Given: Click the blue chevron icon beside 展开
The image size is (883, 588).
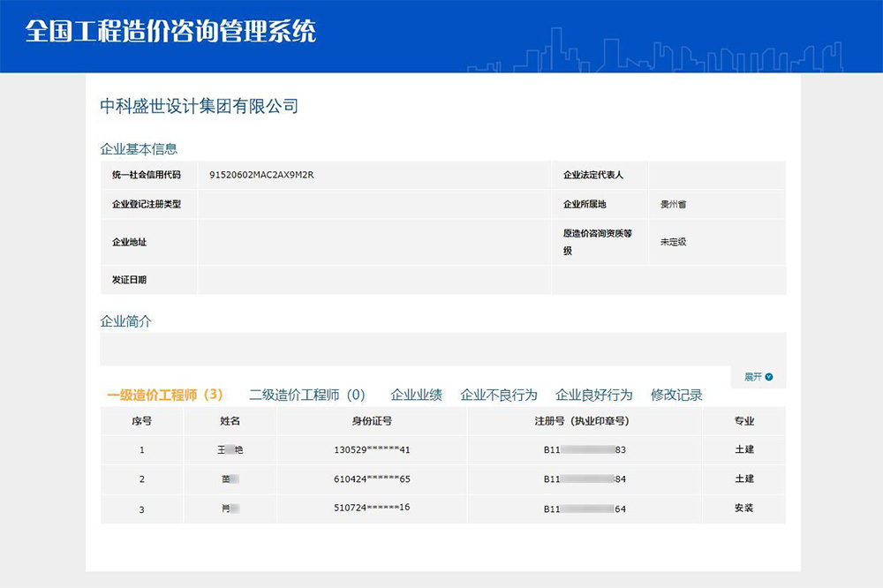Looking at the screenshot, I should coord(769,377).
